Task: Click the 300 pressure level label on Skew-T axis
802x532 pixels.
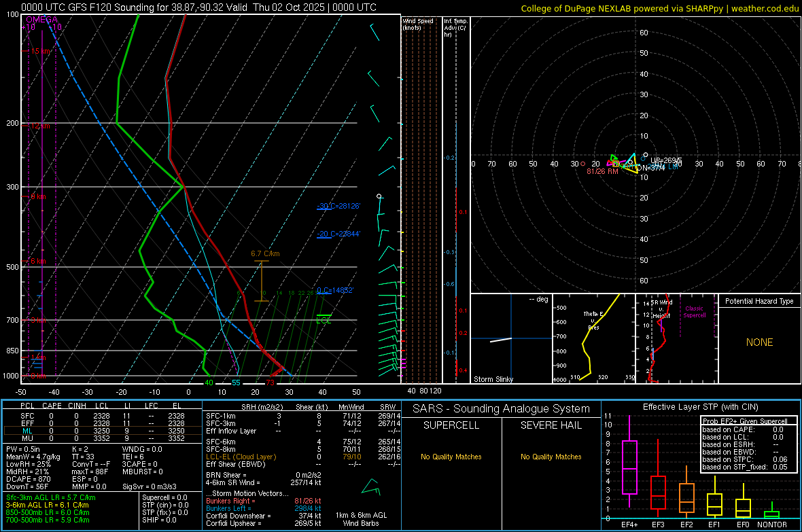Action: [12, 188]
